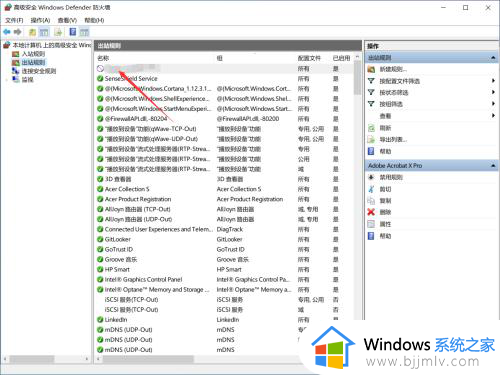Click the green check icon of GitLooker rule
The image size is (500, 375).
click(x=100, y=239)
